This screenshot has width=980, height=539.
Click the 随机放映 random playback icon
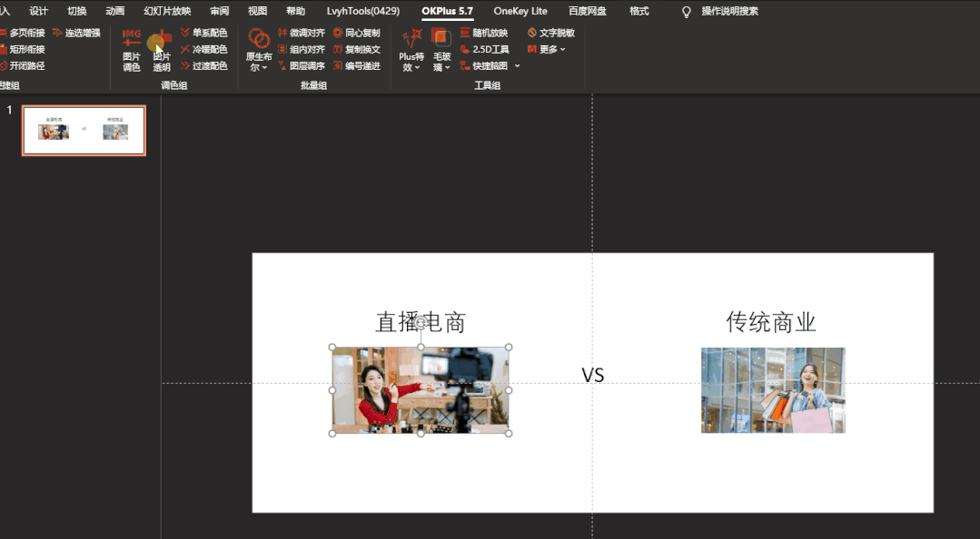coord(485,33)
